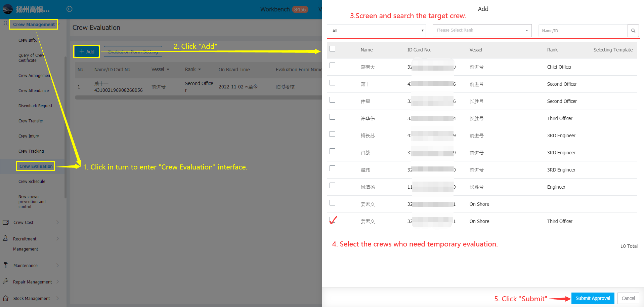
Task: Expand the Repair Management menu chevron
Action: pyautogui.click(x=57, y=281)
